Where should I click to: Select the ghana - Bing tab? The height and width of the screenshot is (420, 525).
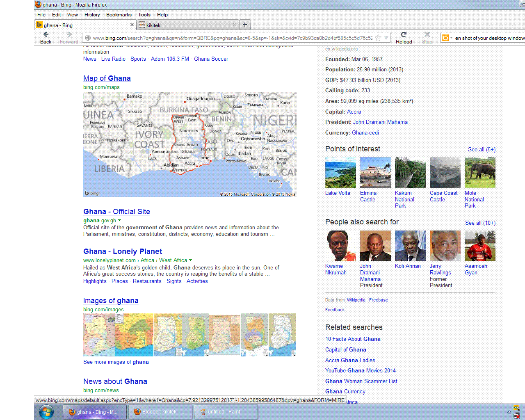point(85,25)
